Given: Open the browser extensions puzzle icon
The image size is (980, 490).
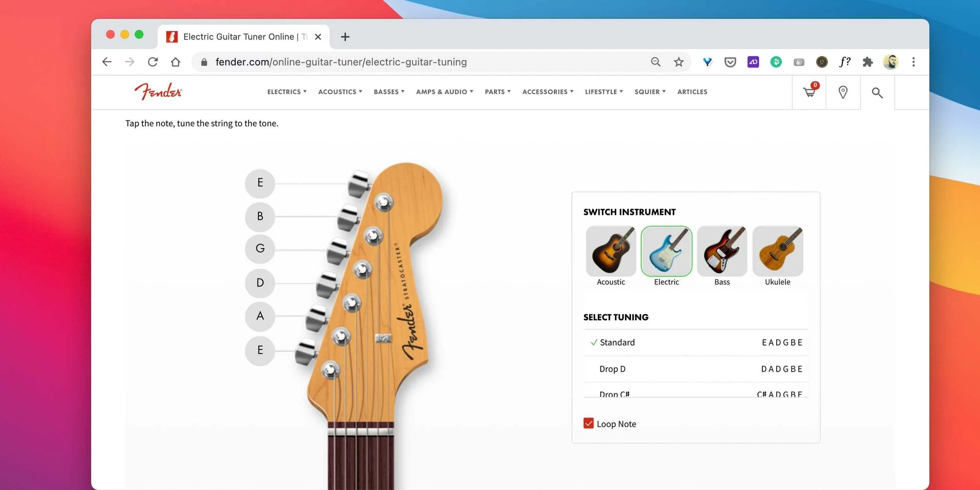Looking at the screenshot, I should coord(867,62).
